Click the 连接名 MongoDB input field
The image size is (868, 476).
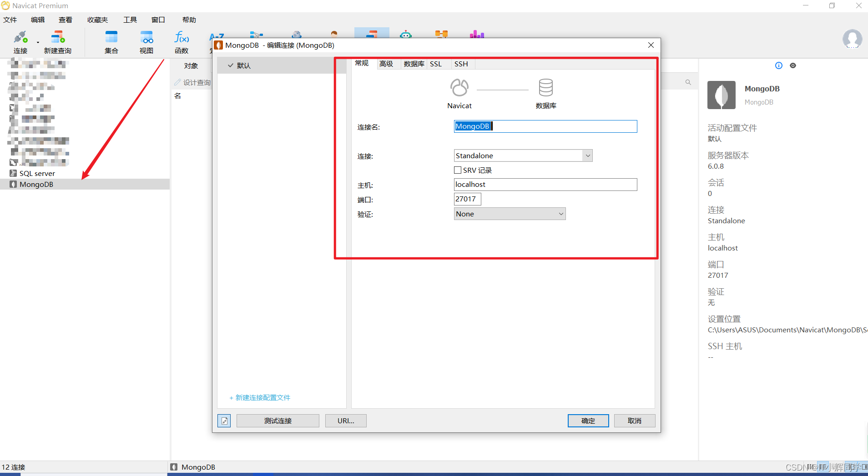[x=545, y=126]
